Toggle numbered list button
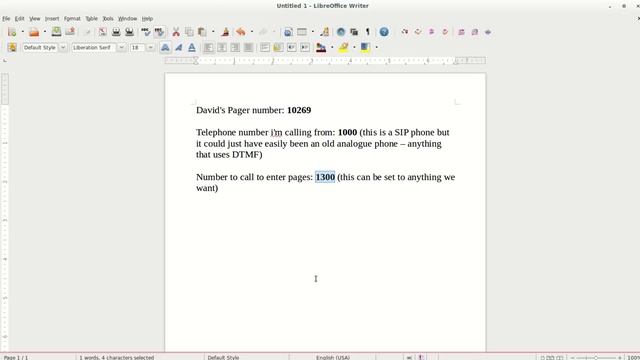 264,47
